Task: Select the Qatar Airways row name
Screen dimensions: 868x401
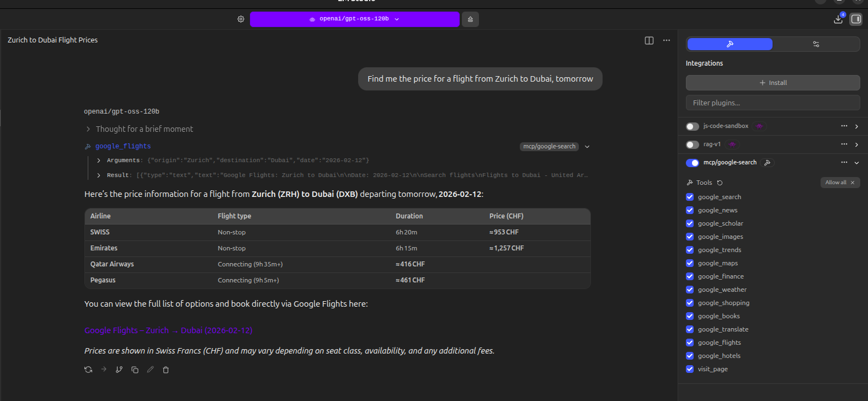Action: point(112,264)
